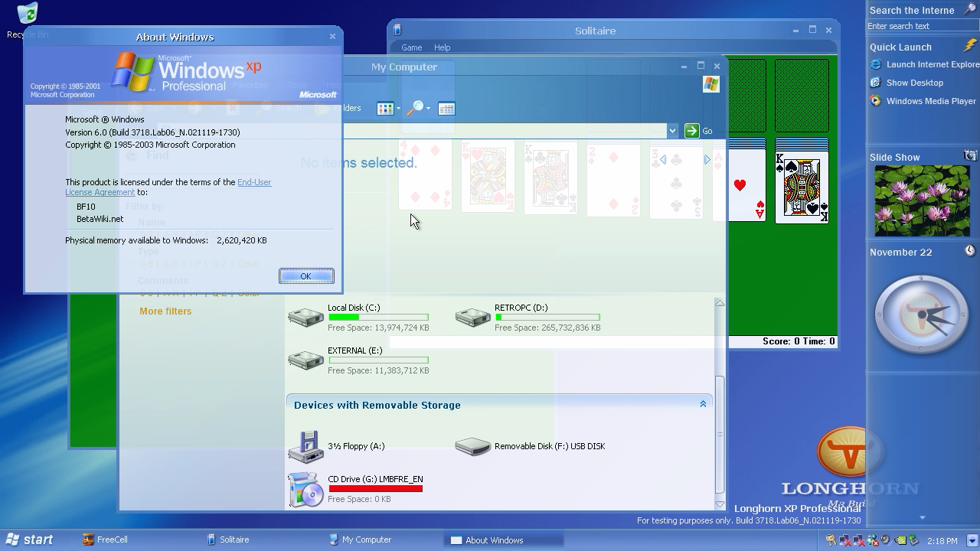Click the Solitaire title bar icon

tap(397, 30)
